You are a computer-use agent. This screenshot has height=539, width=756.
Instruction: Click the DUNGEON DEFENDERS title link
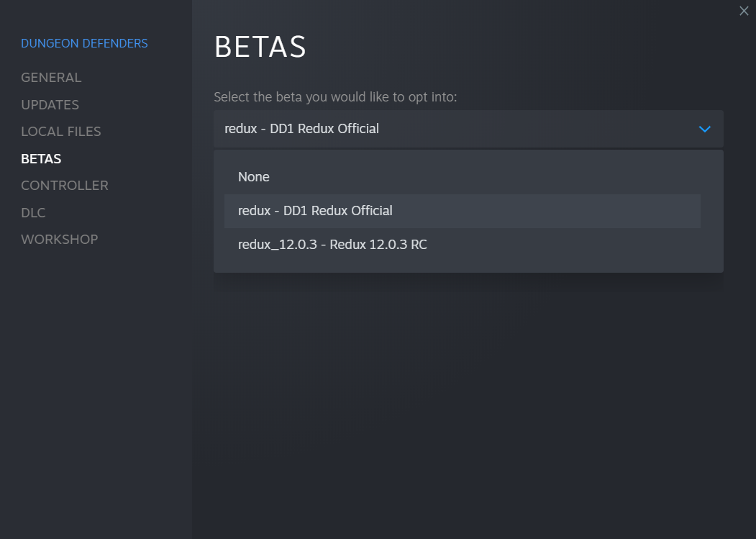tap(84, 43)
